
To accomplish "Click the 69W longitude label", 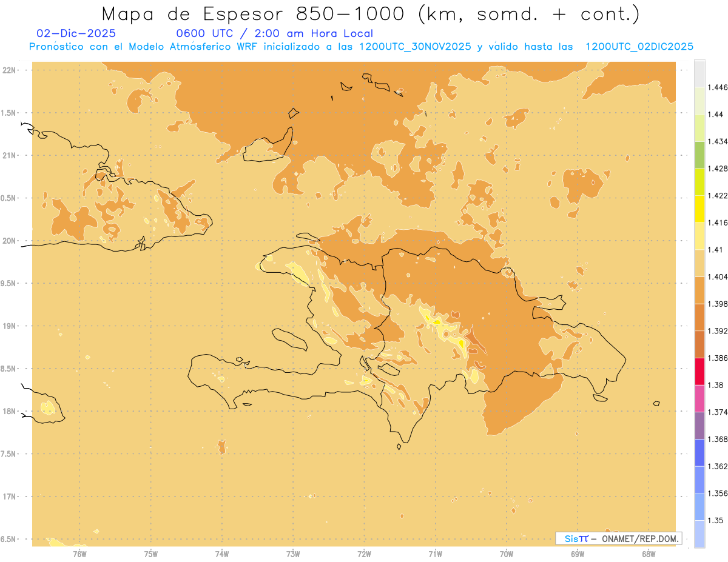I will coord(578,554).
